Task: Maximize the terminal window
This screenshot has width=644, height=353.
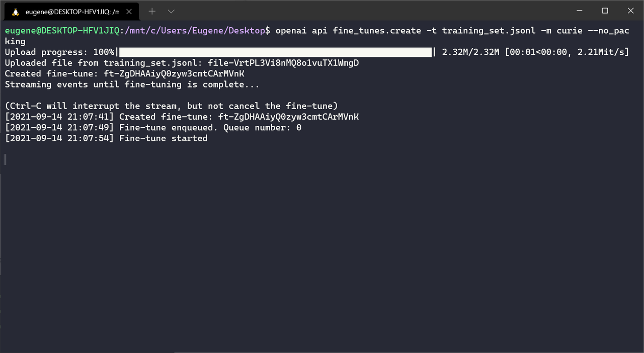Action: pos(605,11)
